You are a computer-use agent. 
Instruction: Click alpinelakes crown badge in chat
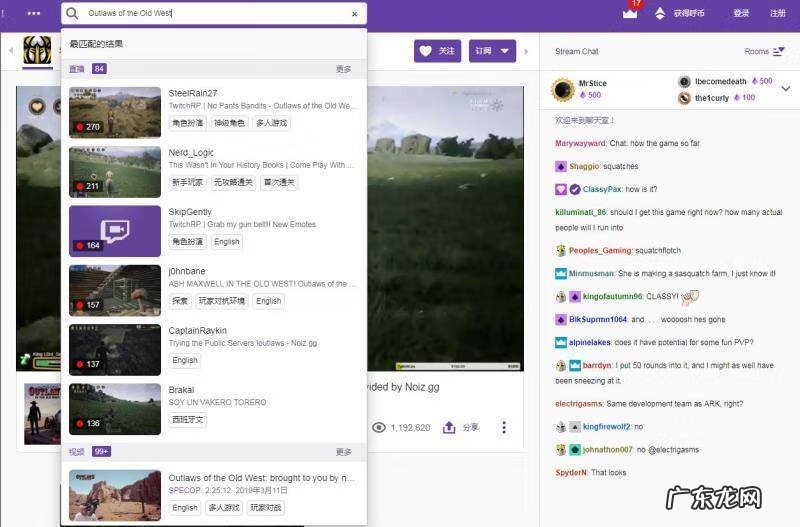(x=561, y=342)
